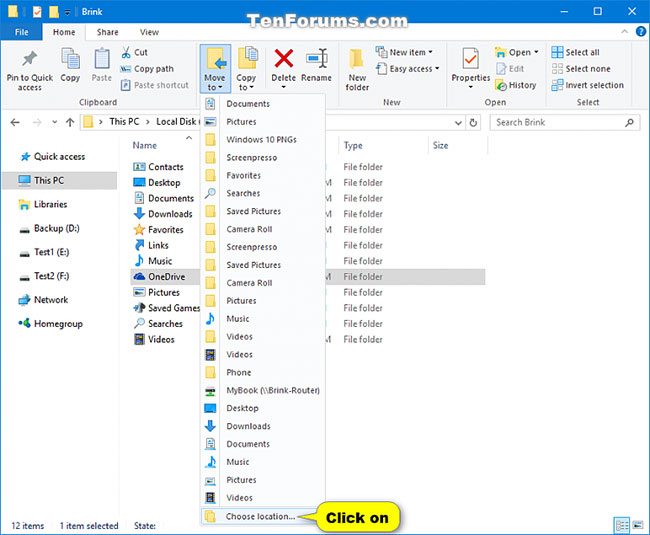650x535 pixels.
Task: Click the Paste clipboard icon
Action: point(102,58)
